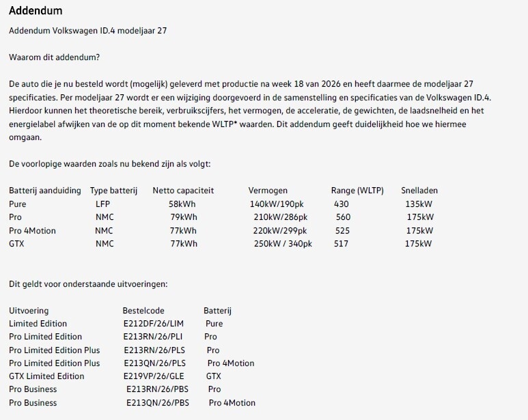Select the 'Range (WLTP)' column header
Screen dimensions: 528x420
point(357,191)
